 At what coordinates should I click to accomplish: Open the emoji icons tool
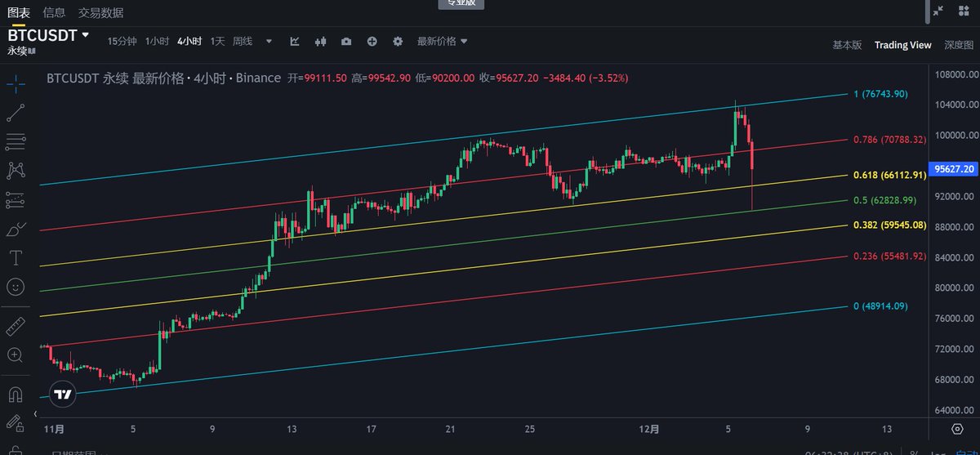pyautogui.click(x=16, y=287)
